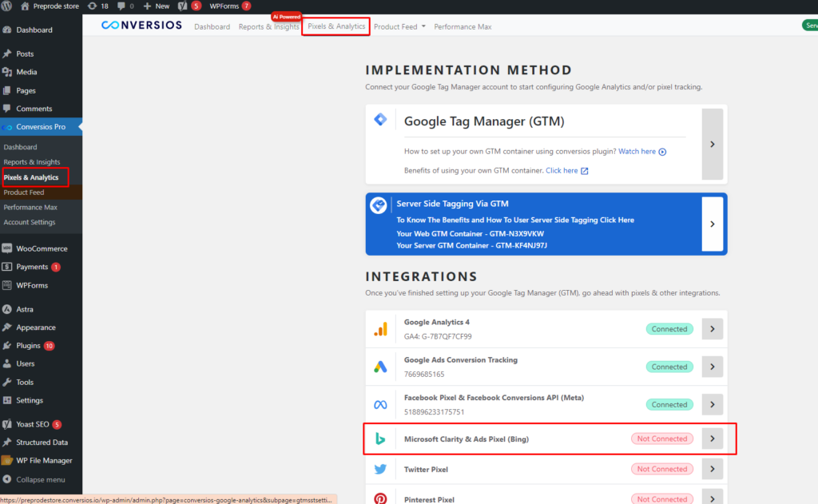Open Google Analytics 4 settings arrow
This screenshot has width=818, height=504.
[712, 329]
